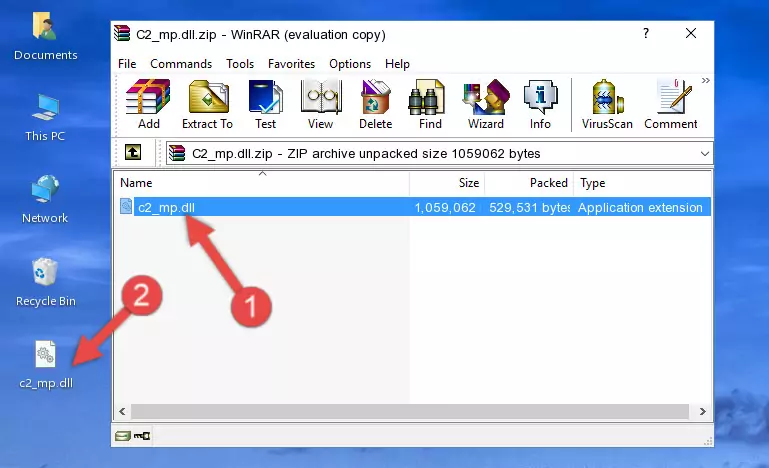
Task: Open the File menu
Action: pos(127,64)
